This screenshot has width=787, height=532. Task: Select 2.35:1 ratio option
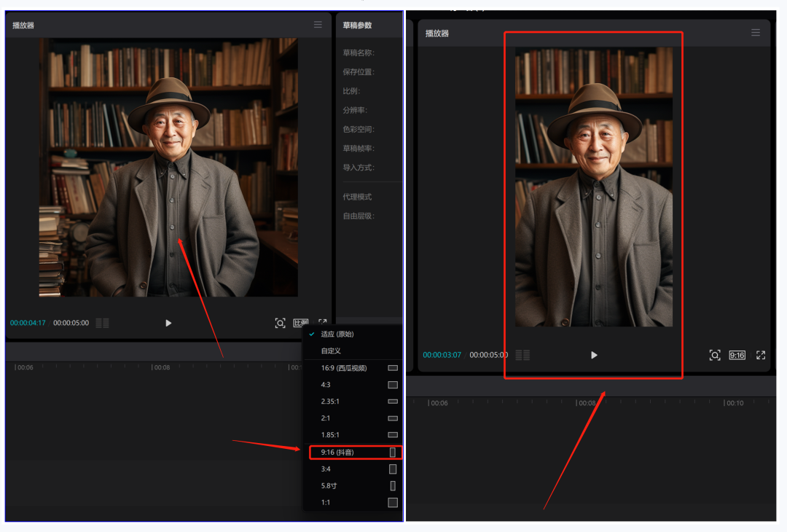pos(330,402)
